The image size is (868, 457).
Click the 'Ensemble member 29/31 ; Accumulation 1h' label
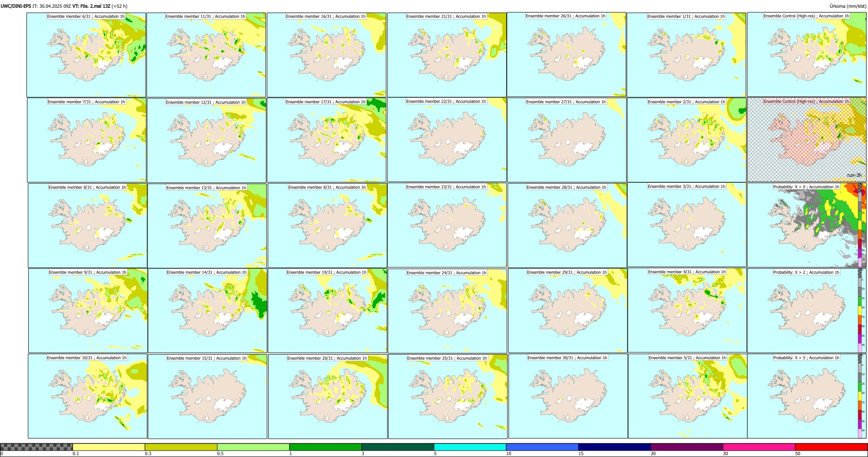click(567, 272)
